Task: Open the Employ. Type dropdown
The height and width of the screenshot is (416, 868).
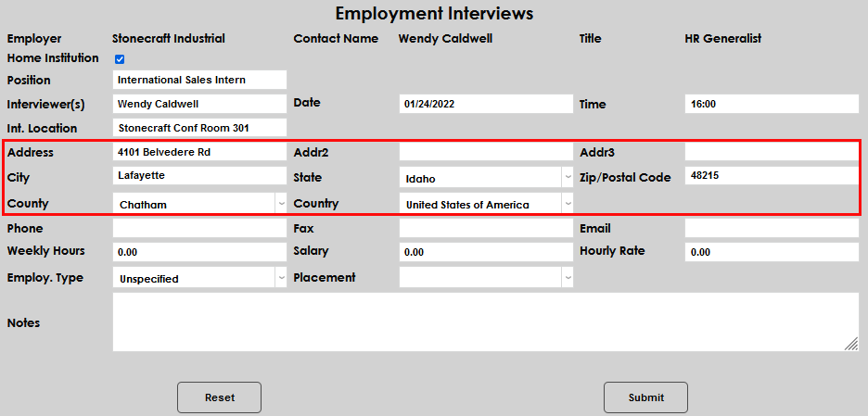Action: [x=199, y=278]
